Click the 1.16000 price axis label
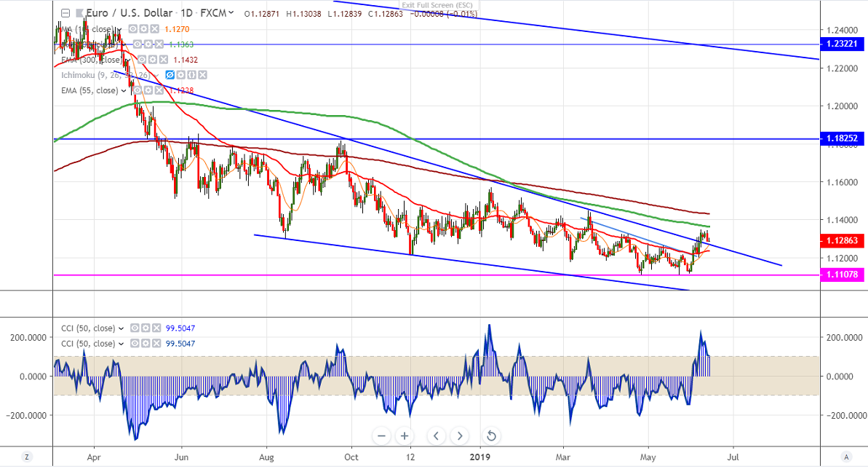The height and width of the screenshot is (469, 868). [x=842, y=182]
